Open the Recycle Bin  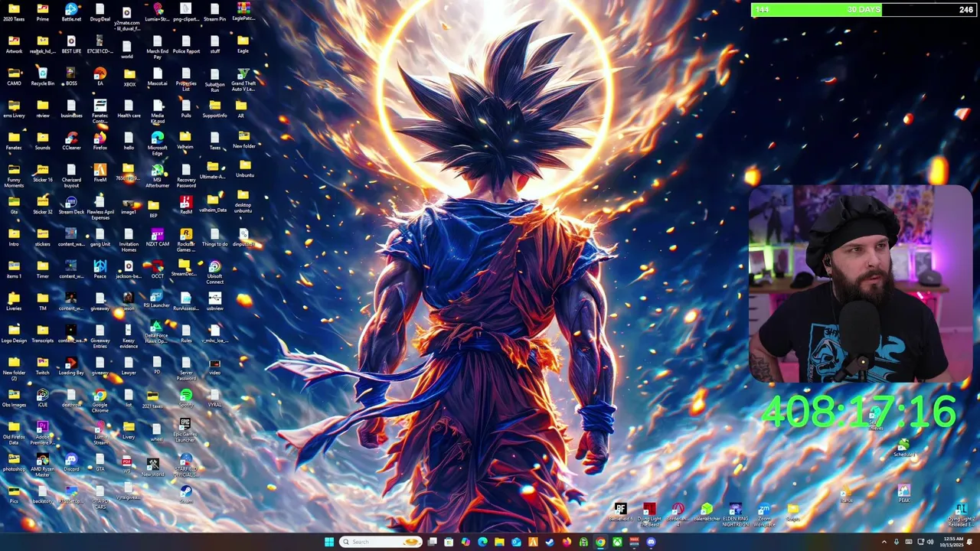[42, 76]
